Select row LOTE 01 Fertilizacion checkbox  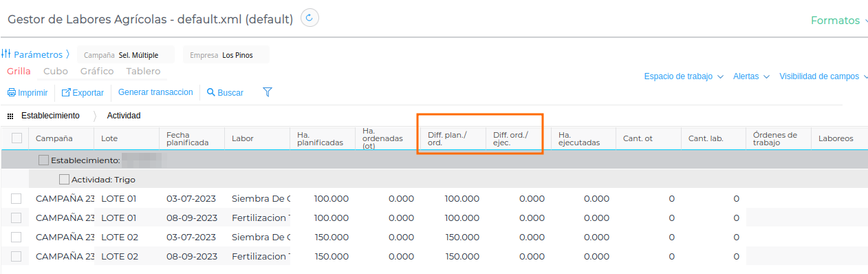17,218
